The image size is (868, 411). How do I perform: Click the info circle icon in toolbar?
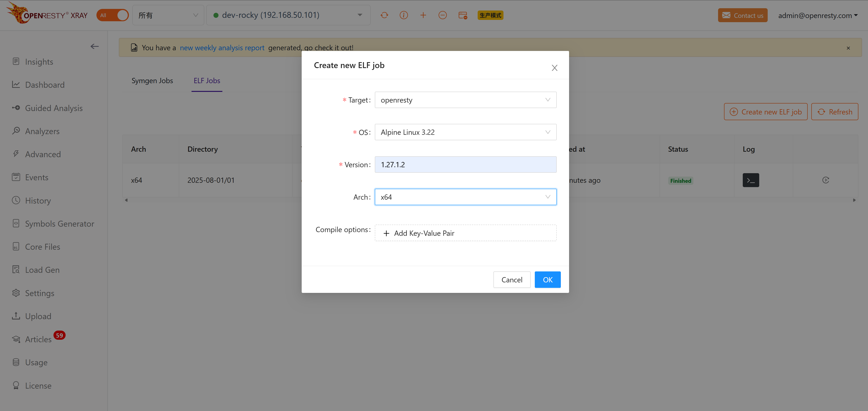(404, 15)
